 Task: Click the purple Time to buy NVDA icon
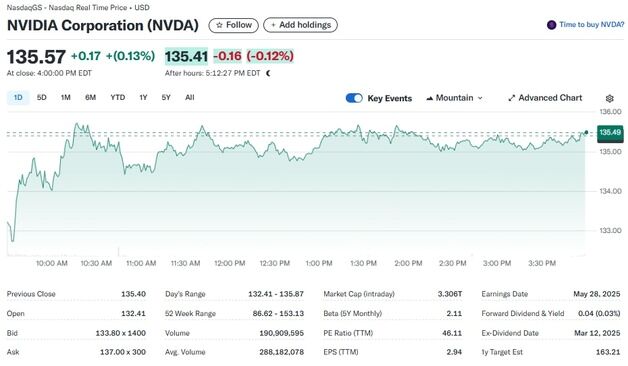point(551,25)
